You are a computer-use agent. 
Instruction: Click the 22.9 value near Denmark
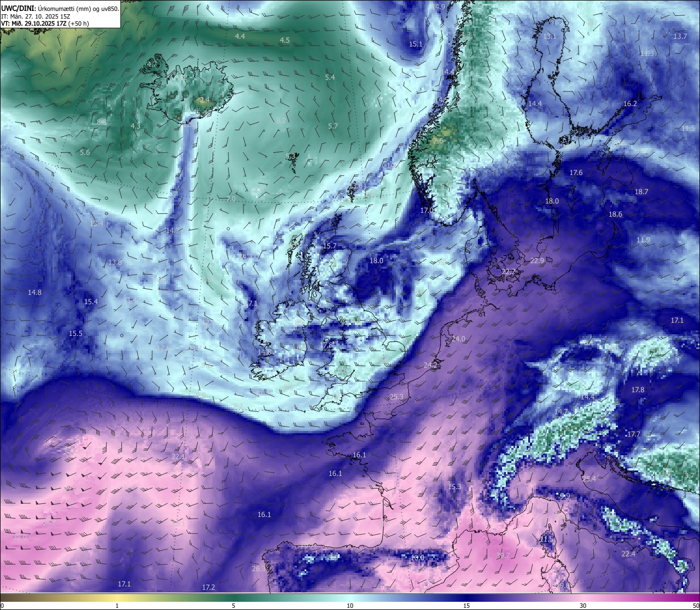point(537,261)
